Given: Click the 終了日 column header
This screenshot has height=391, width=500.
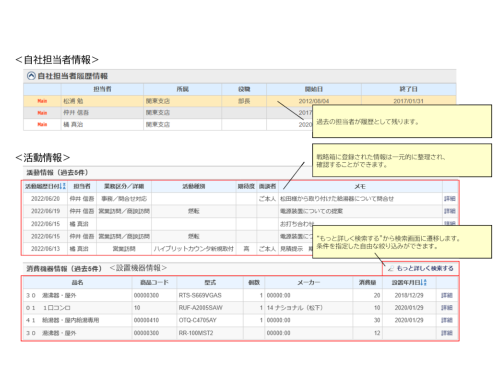Looking at the screenshot, I should pyautogui.click(x=408, y=89).
